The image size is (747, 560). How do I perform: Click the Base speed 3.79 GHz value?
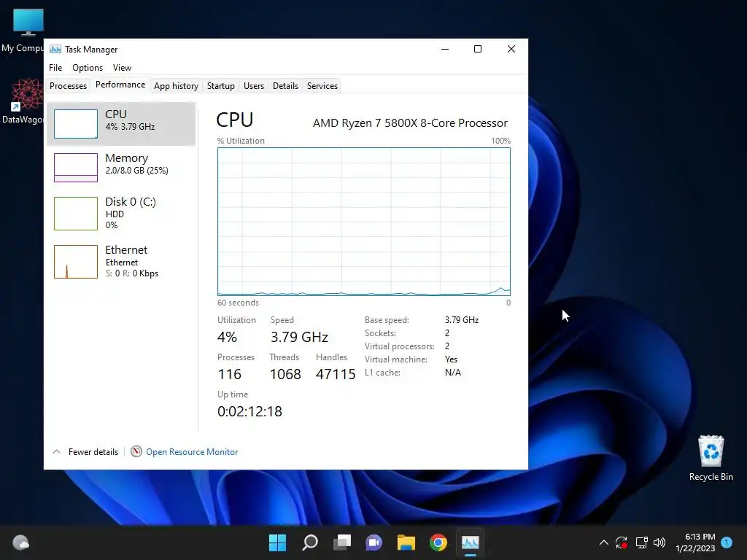pyautogui.click(x=462, y=320)
